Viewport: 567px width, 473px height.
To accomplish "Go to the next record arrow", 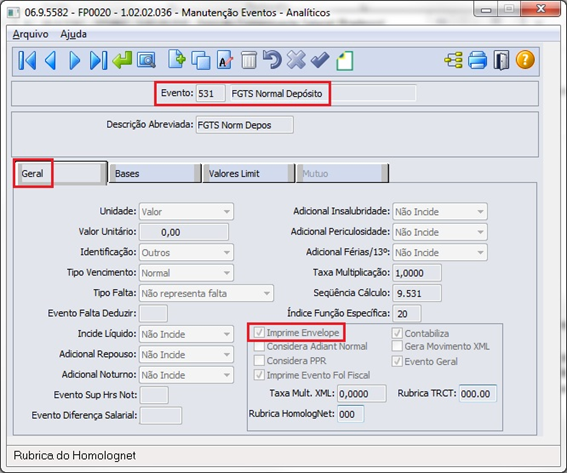I will pos(74,60).
